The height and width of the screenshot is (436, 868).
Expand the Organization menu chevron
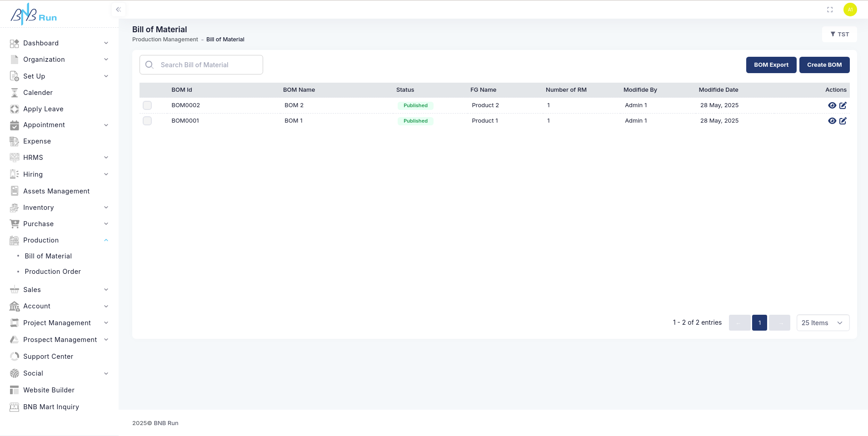pyautogui.click(x=106, y=59)
